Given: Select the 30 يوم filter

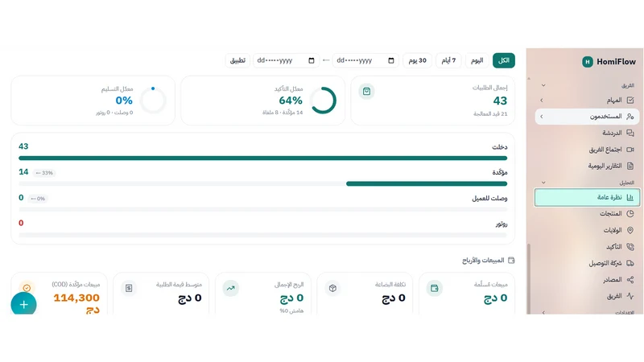Looking at the screenshot, I should (x=417, y=60).
